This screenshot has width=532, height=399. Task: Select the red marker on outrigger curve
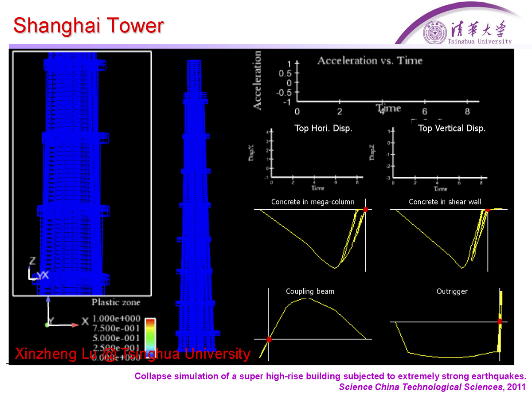pyautogui.click(x=500, y=321)
